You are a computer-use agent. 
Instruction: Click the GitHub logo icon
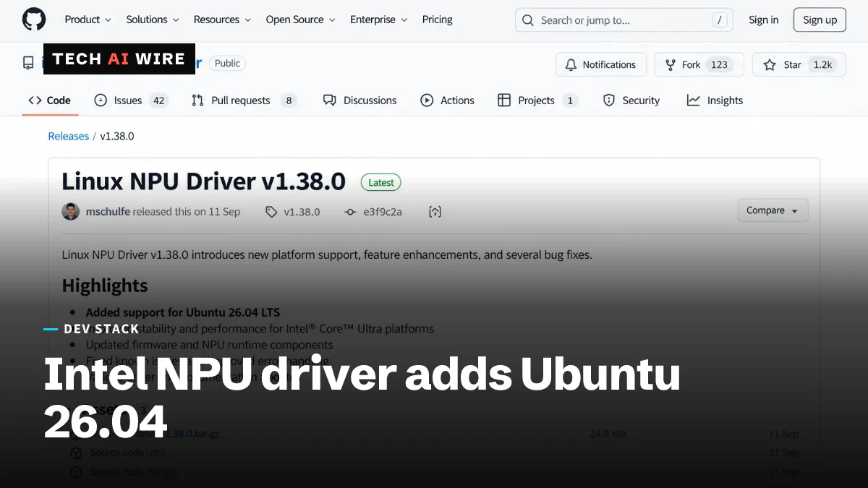[33, 20]
